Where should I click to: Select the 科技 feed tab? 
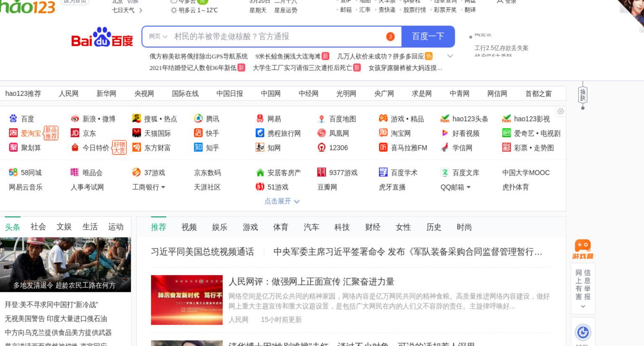pyautogui.click(x=342, y=227)
